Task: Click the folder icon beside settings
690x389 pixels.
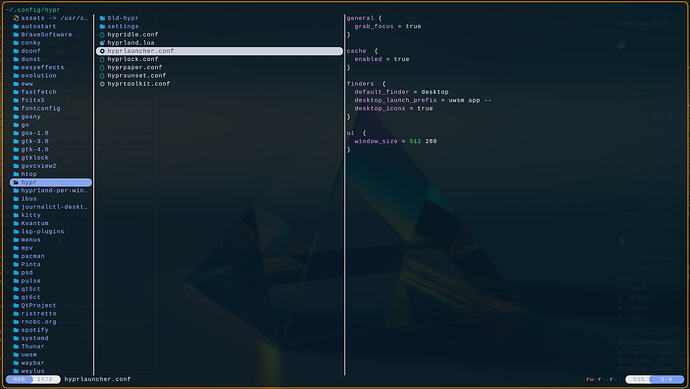Action: tap(102, 26)
